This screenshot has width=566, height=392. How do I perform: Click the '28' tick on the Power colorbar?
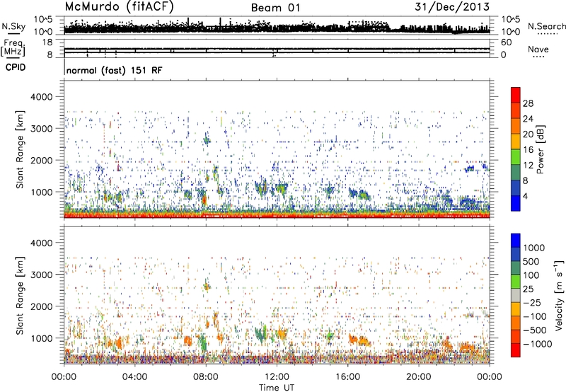(x=528, y=103)
